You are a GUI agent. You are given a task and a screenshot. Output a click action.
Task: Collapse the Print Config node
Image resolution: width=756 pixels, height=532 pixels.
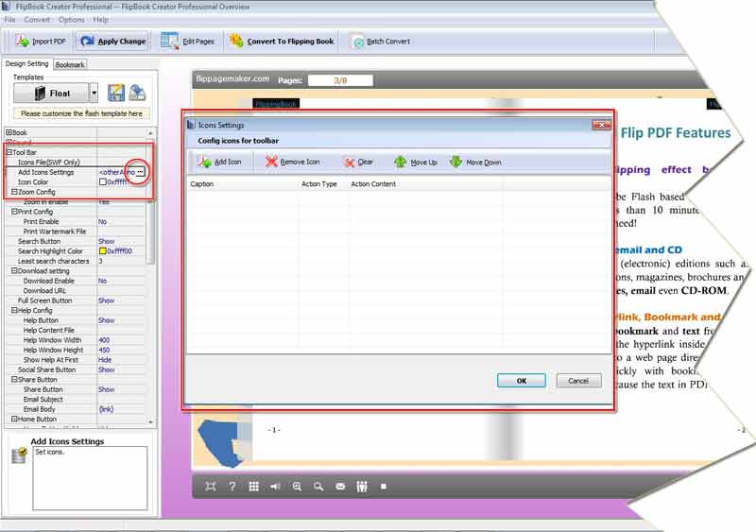tap(14, 212)
